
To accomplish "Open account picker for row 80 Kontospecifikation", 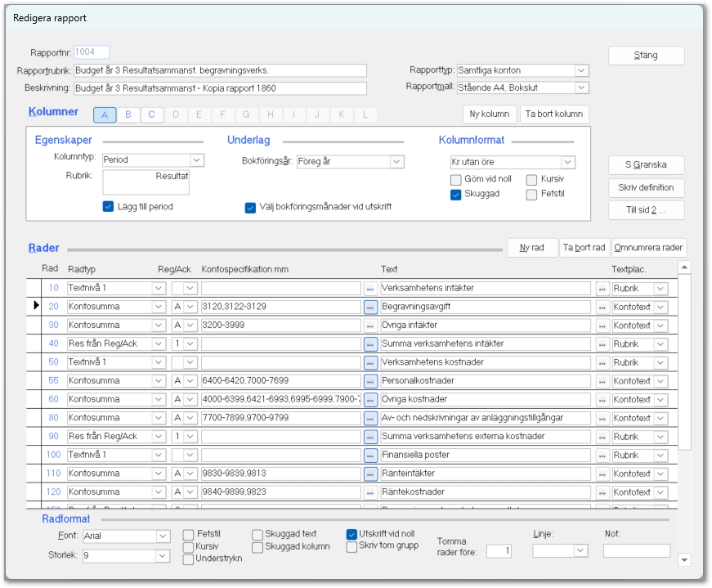I will pyautogui.click(x=370, y=419).
